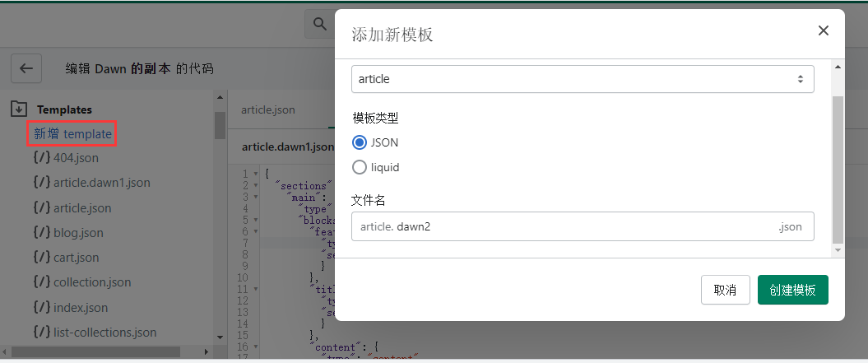
Task: Close the 添加新模板 dialog with X
Action: pyautogui.click(x=823, y=31)
